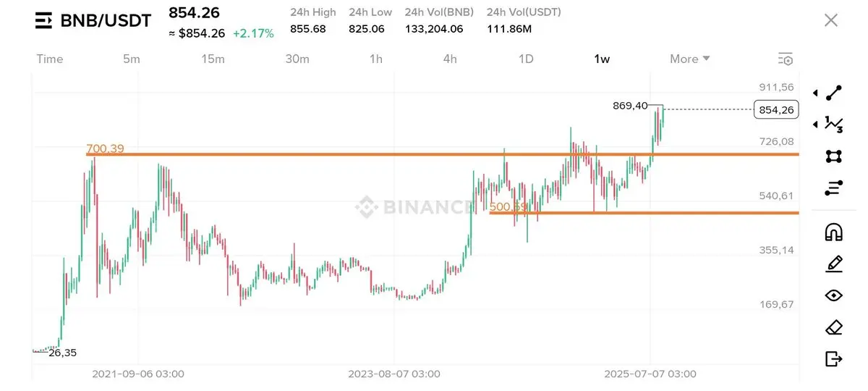This screenshot has width=868, height=391.
Task: Toggle drawings visibility with the eye icon
Action: click(x=834, y=295)
